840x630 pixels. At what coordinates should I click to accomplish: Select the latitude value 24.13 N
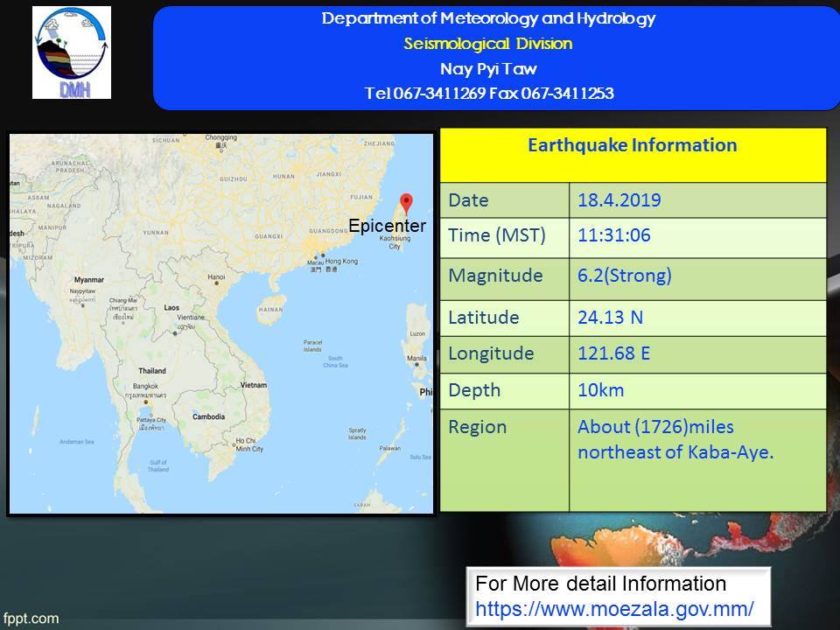point(611,317)
